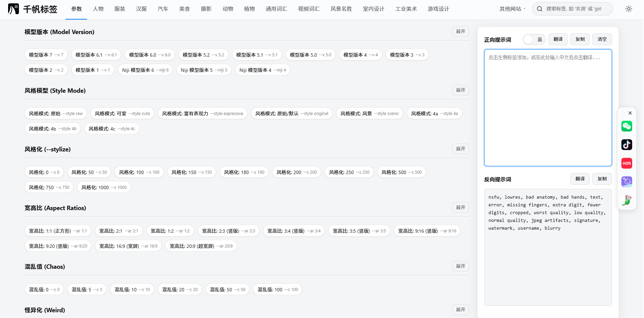Viewport: 644px width, 318px height.
Task: Select the 风格模式: 可爱 tag
Action: coord(122,113)
